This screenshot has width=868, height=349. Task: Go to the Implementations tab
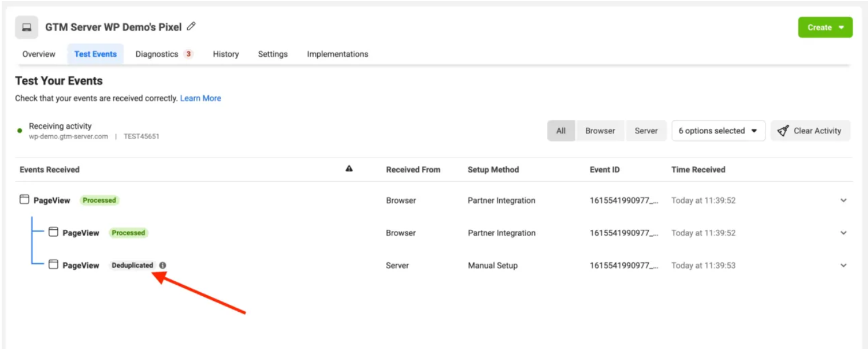pos(337,54)
